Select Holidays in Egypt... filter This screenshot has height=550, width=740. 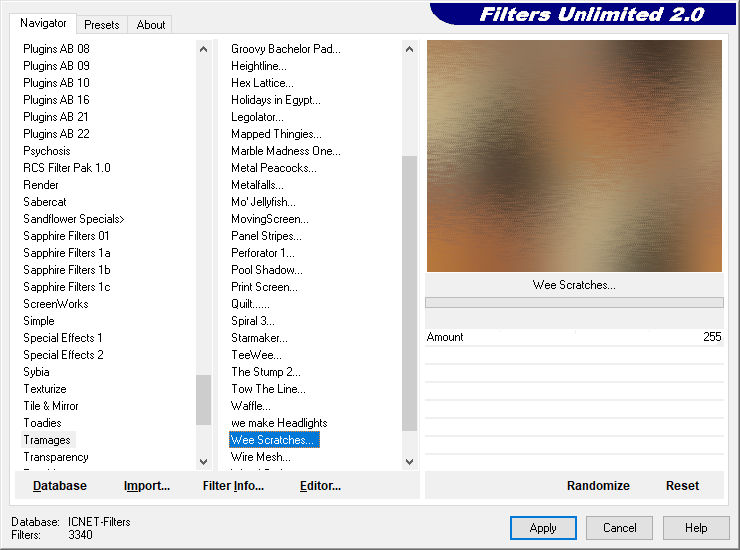pyautogui.click(x=276, y=100)
